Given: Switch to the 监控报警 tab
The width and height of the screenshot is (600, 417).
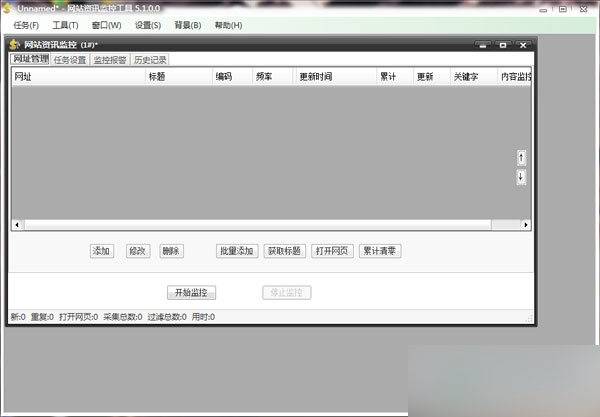Looking at the screenshot, I should pos(110,60).
